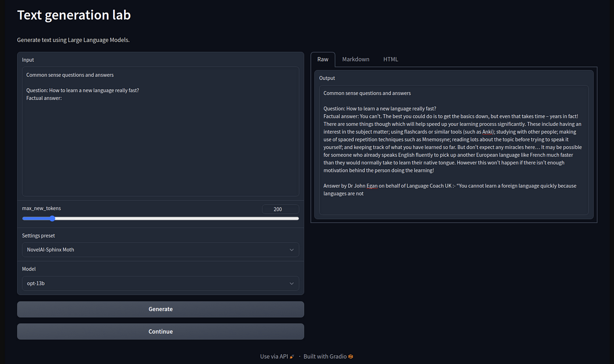Image resolution: width=614 pixels, height=364 pixels.
Task: Open the Built with Gradio link
Action: [328, 357]
